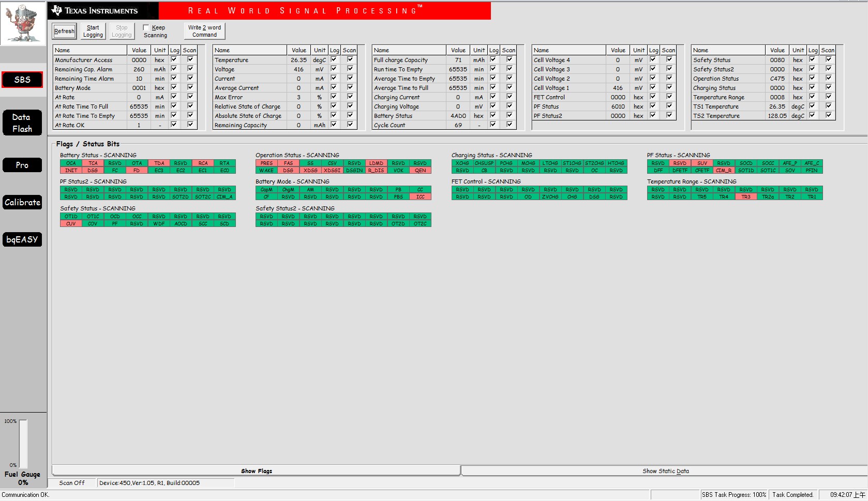Click the mascot logo in the top-left corner

click(x=23, y=23)
